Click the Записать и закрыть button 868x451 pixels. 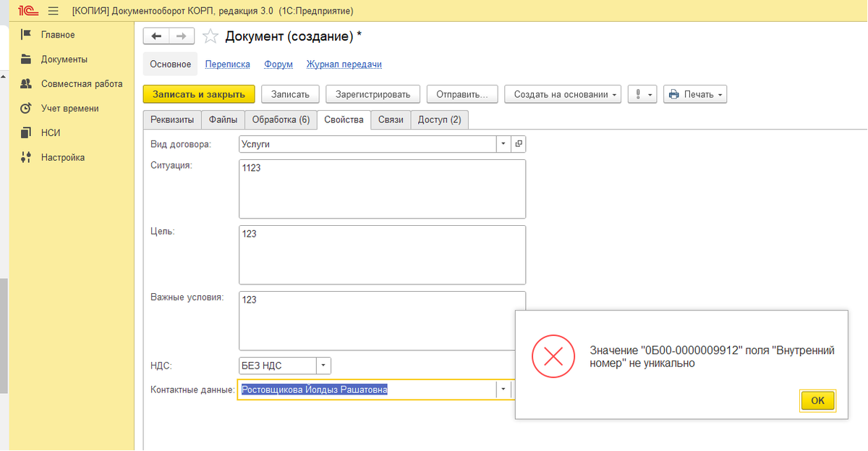[199, 94]
